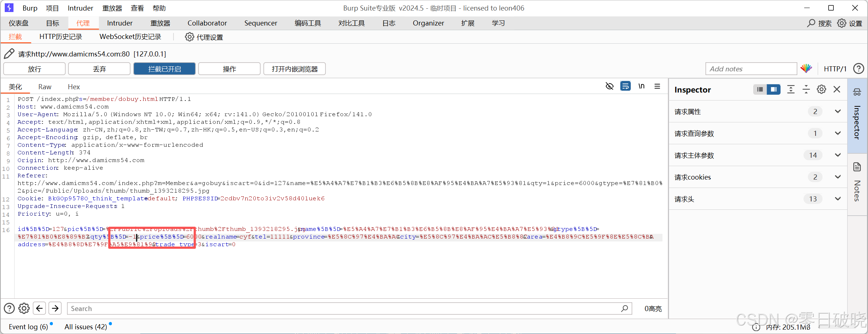Open 扩展 tab
The image size is (868, 334).
[468, 23]
